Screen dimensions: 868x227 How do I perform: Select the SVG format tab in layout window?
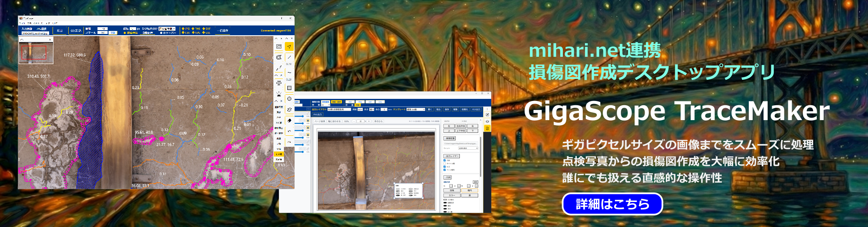coord(380,102)
